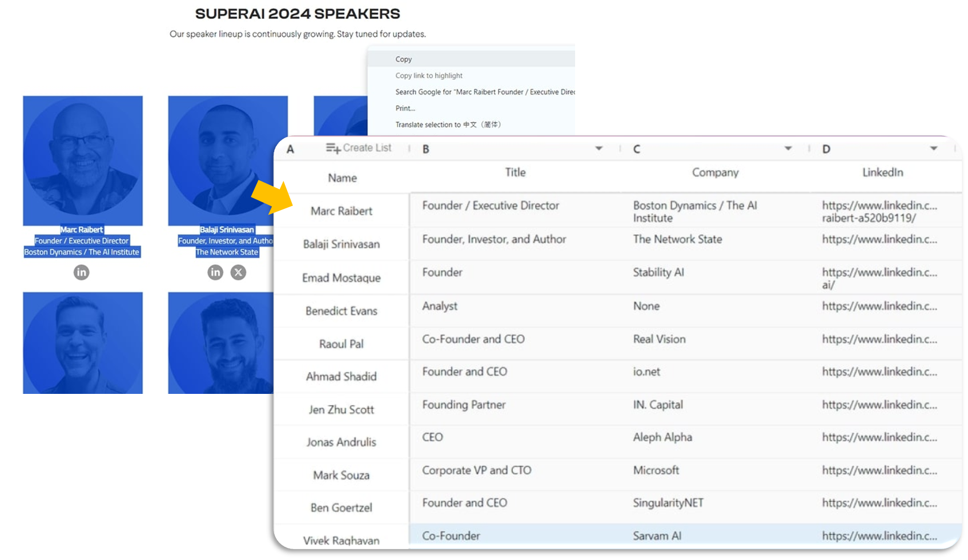The height and width of the screenshot is (560, 968).
Task: Open Marc Raibert's LinkedIn URL cell
Action: point(879,211)
